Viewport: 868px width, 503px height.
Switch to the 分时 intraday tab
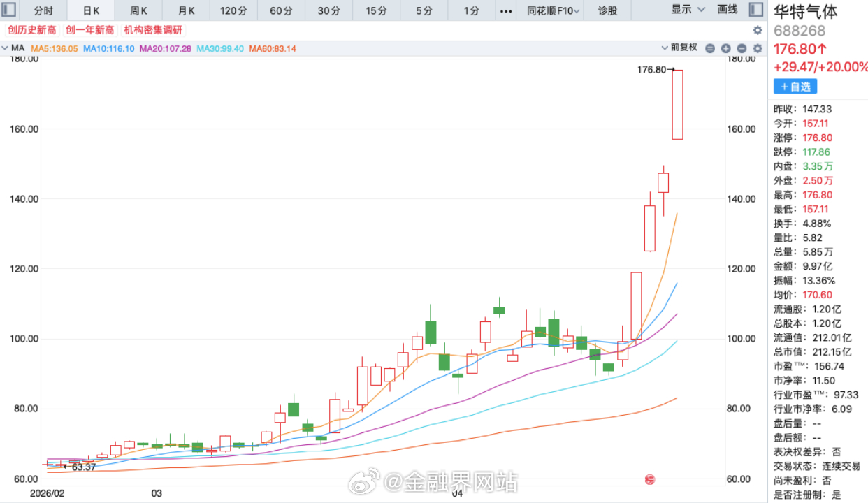(42, 10)
